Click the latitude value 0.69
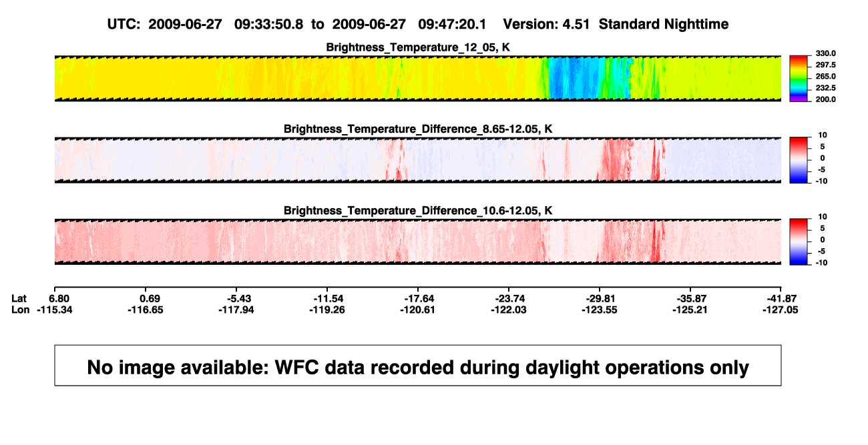The height and width of the screenshot is (445, 868). tap(148, 298)
